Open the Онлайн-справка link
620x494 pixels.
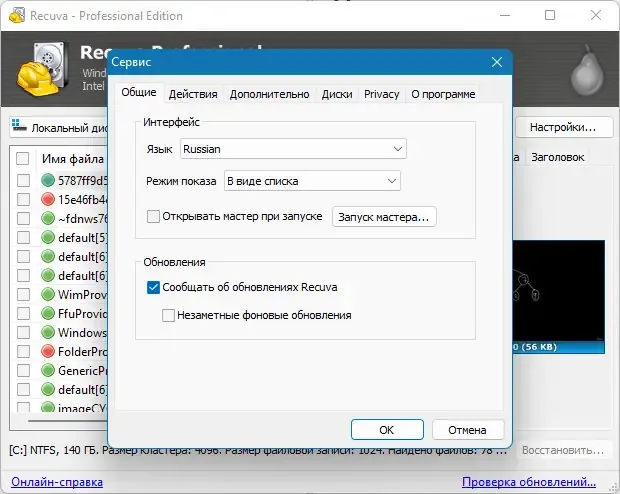[57, 482]
